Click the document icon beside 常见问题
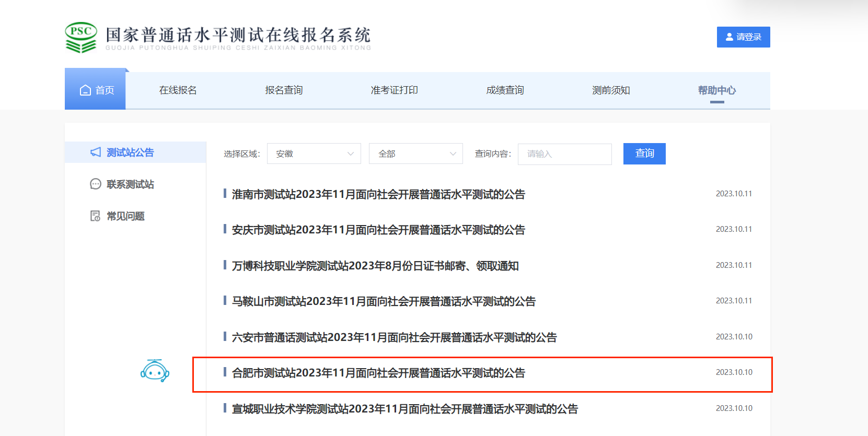Viewport: 868px width, 436px height. click(96, 216)
